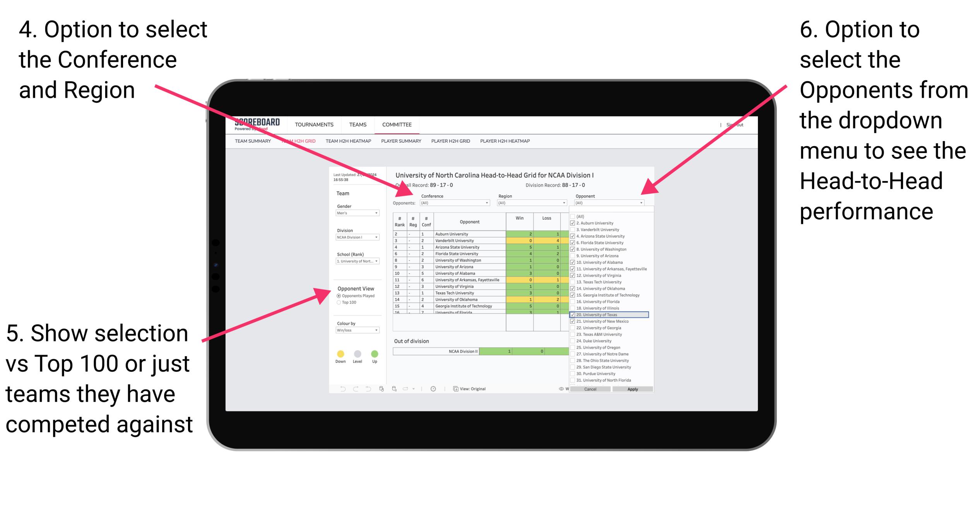Image resolution: width=980 pixels, height=527 pixels.
Task: Click the View Original icon
Action: (x=453, y=389)
